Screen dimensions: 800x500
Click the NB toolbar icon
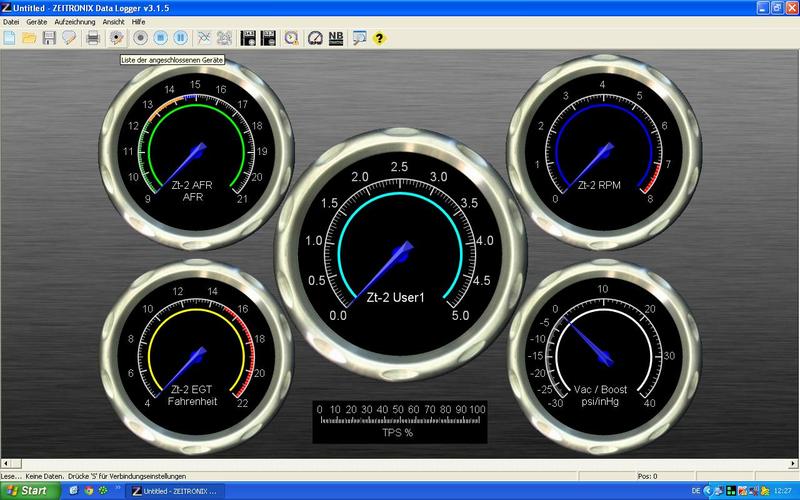click(336, 38)
